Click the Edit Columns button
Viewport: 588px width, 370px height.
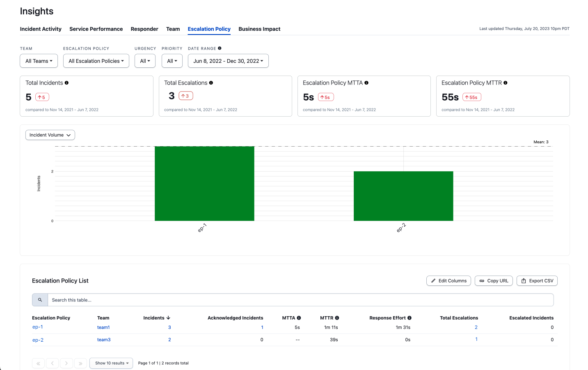(x=448, y=281)
